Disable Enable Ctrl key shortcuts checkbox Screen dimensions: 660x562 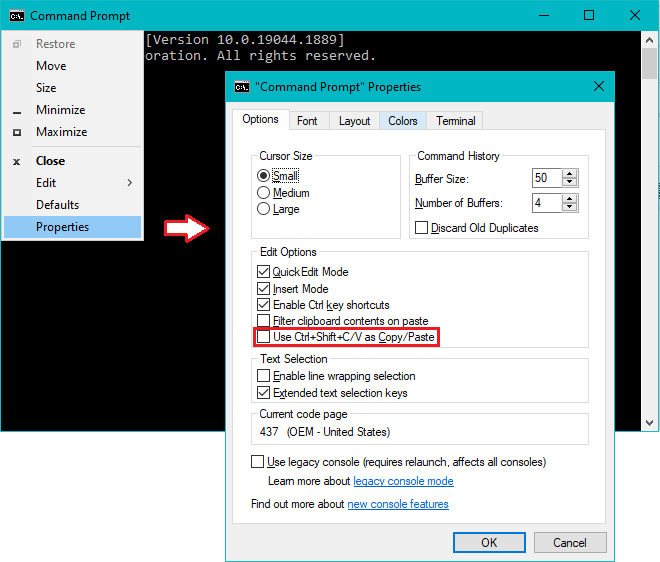263,304
